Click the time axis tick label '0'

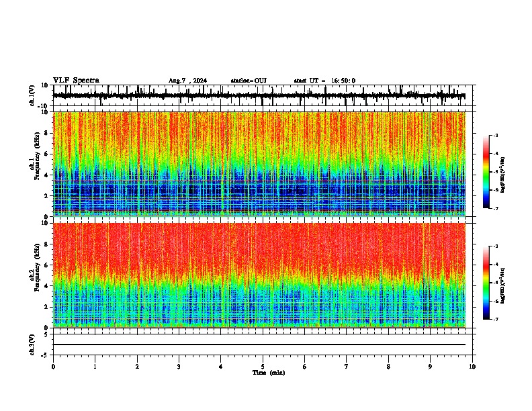pyautogui.click(x=53, y=367)
